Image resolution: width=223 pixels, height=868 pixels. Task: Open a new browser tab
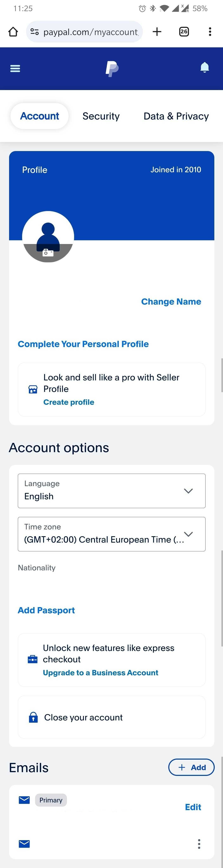coord(157,32)
